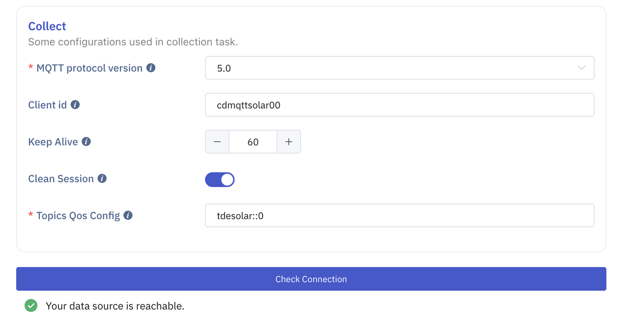The height and width of the screenshot is (332, 644).
Task: Select the 5.0 protocol version value
Action: coord(224,68)
